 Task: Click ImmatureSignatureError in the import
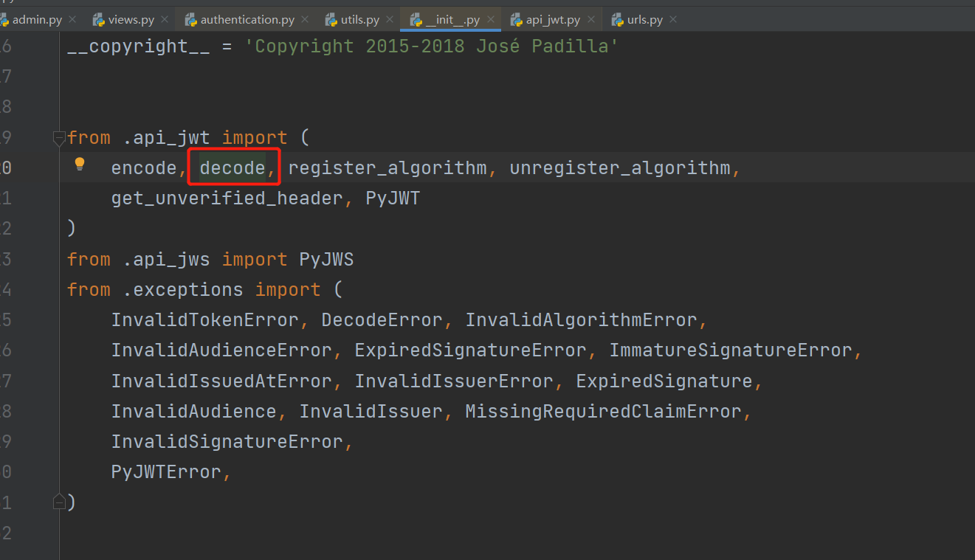731,350
